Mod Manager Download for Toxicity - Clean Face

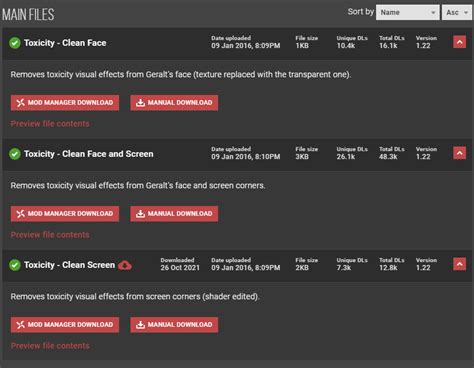click(65, 102)
